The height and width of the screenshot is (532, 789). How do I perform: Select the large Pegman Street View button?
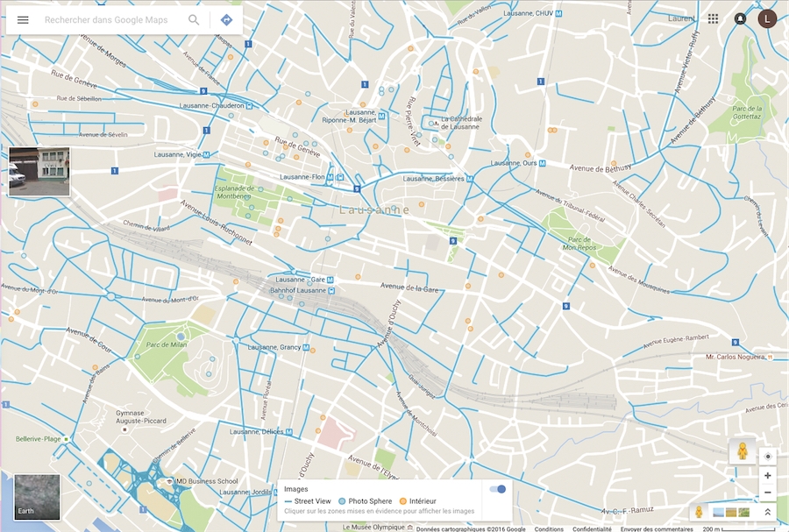pos(743,451)
